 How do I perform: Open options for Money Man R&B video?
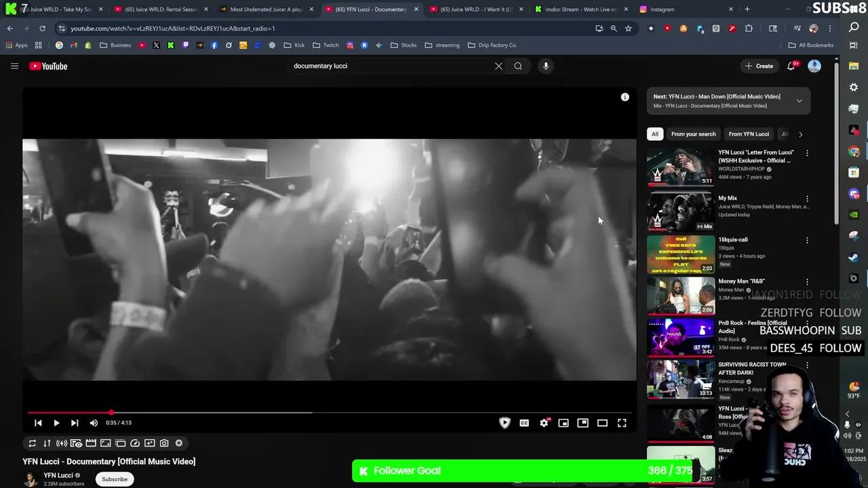pyautogui.click(x=807, y=282)
